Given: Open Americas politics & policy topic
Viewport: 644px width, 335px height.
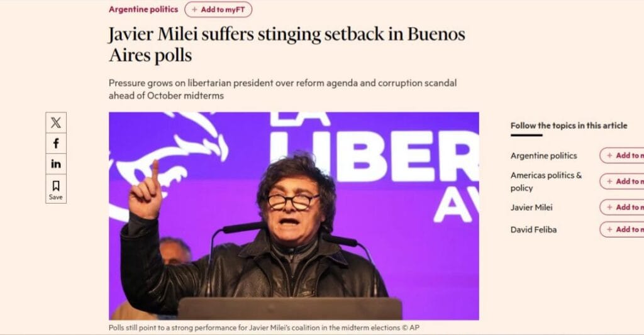Looking at the screenshot, I should pos(546,182).
